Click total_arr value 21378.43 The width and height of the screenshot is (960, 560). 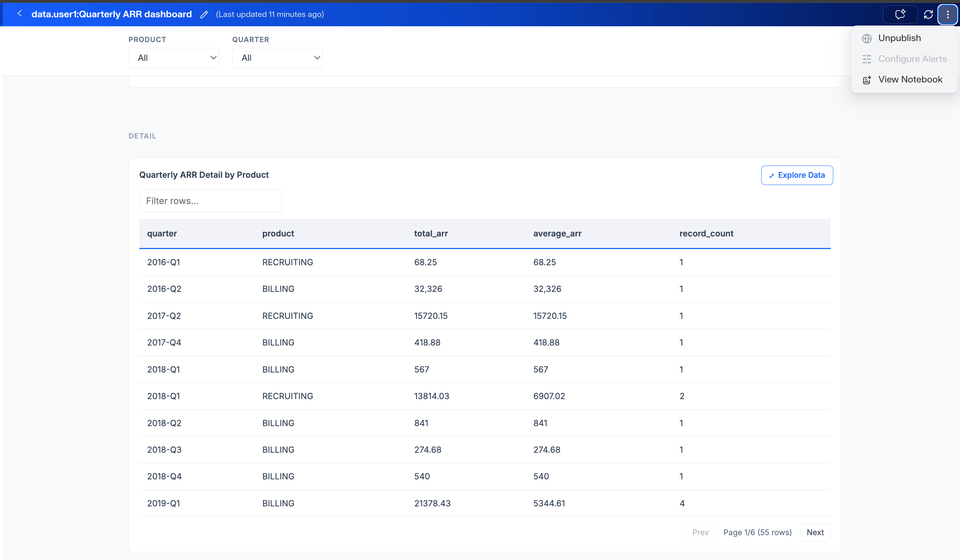(x=432, y=503)
